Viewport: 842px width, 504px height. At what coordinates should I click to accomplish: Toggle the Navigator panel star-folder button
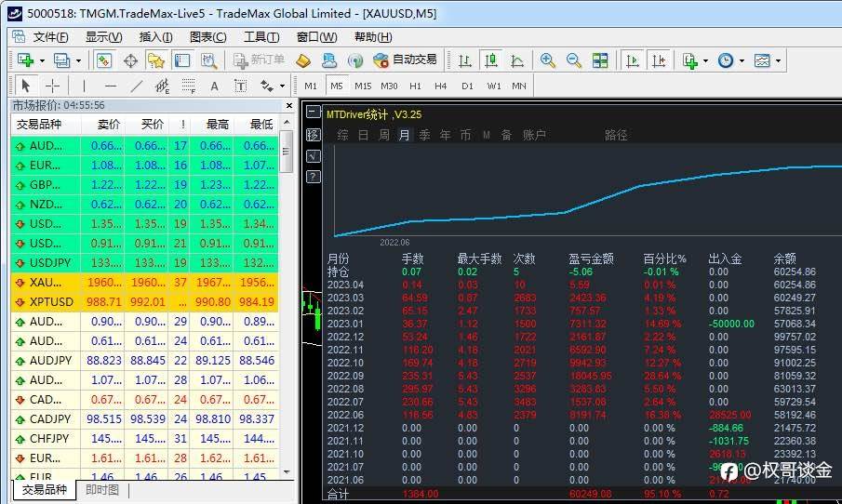pyautogui.click(x=156, y=60)
